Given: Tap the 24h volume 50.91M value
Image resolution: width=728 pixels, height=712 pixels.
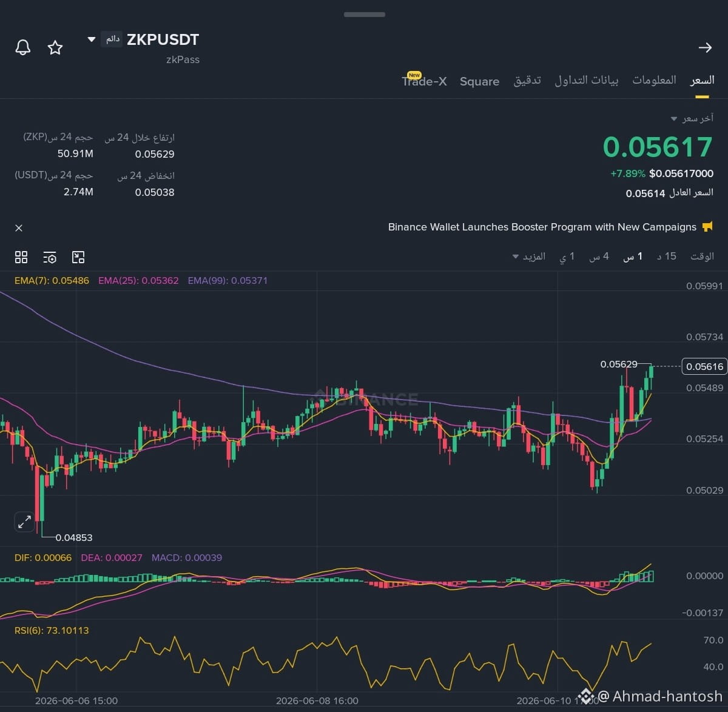Looking at the screenshot, I should 75,154.
